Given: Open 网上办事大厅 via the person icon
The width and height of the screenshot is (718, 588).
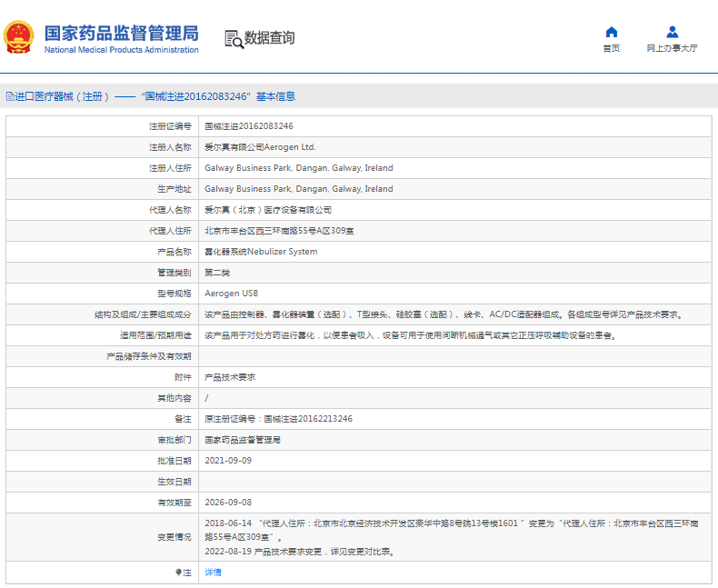Looking at the screenshot, I should click(672, 32).
